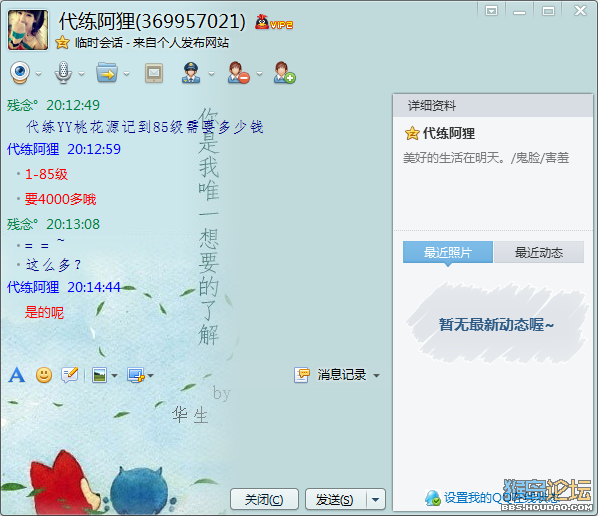The height and width of the screenshot is (516, 598).
Task: Expand report options arrow beside officer icon
Action: click(x=211, y=73)
